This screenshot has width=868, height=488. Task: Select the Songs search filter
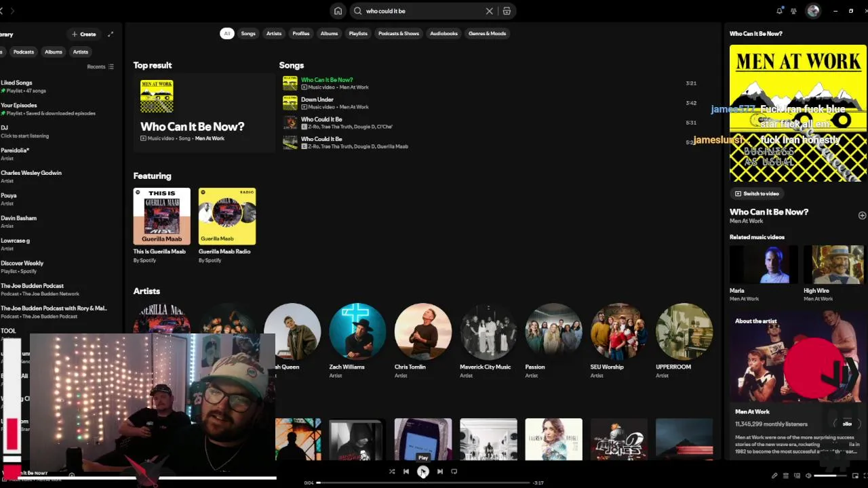pyautogui.click(x=248, y=33)
